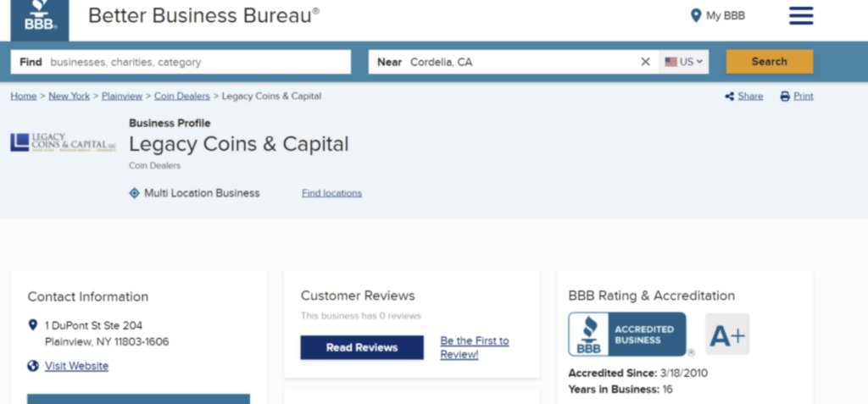Open the Find locations link
The width and height of the screenshot is (868, 404).
pyautogui.click(x=331, y=193)
